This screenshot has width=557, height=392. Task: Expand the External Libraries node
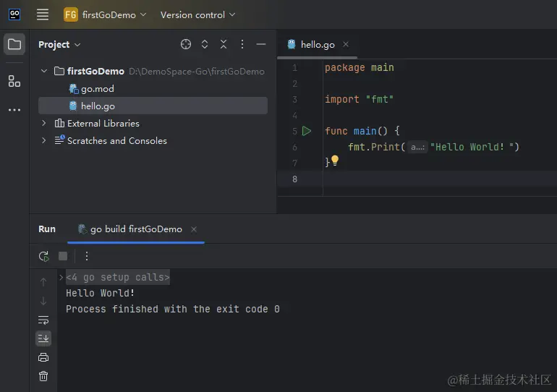click(x=44, y=123)
